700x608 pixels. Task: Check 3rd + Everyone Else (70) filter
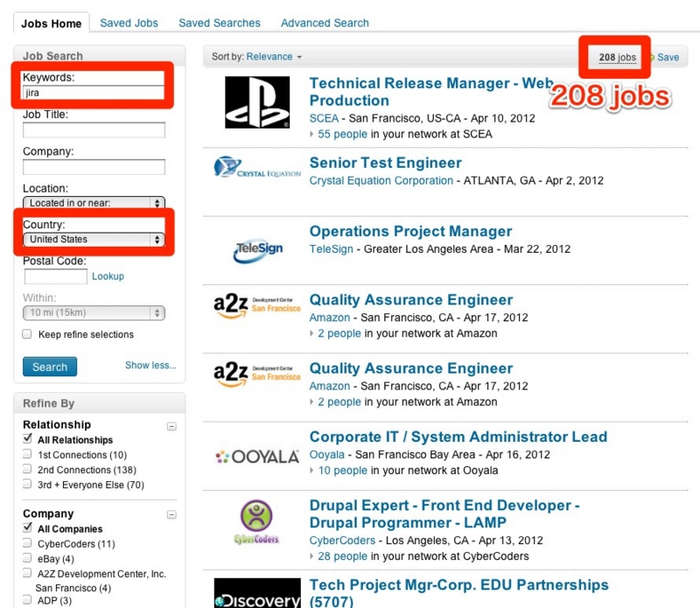(x=27, y=484)
